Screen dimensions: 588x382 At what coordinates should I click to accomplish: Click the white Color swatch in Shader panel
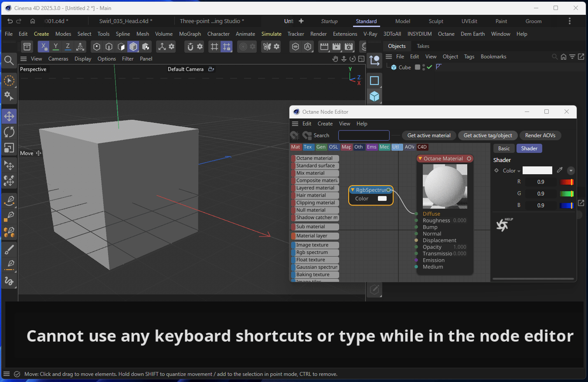point(537,170)
